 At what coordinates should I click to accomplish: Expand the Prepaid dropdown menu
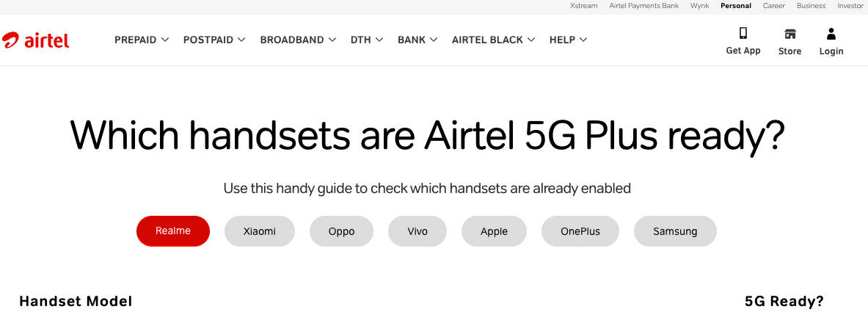[141, 40]
